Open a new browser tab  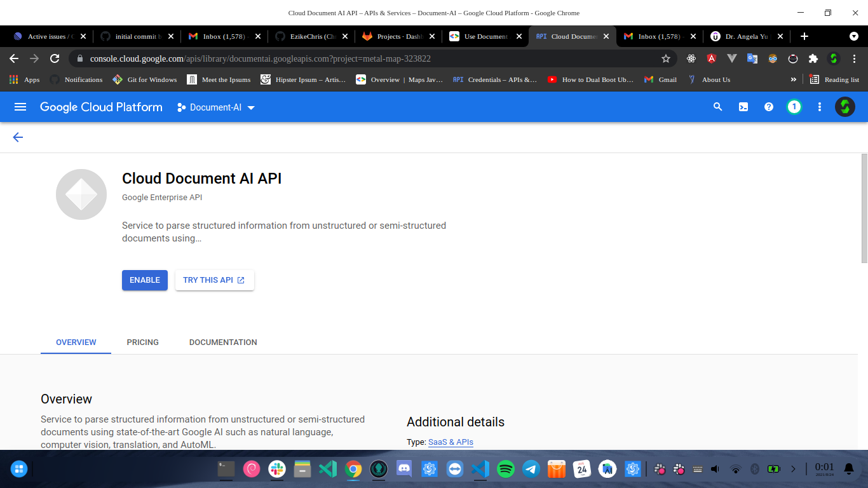click(x=804, y=36)
